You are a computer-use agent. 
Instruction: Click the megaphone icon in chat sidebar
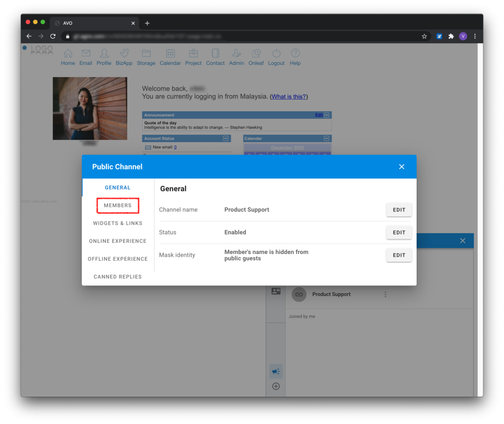click(276, 371)
